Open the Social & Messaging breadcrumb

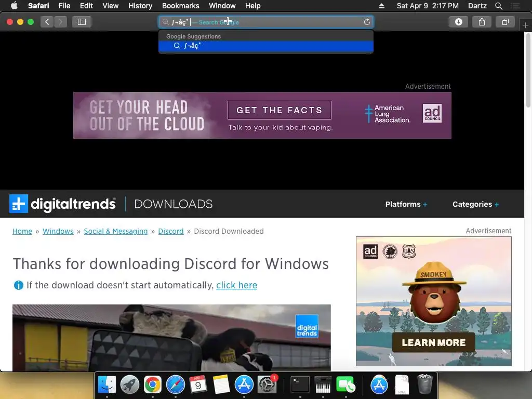(x=116, y=231)
